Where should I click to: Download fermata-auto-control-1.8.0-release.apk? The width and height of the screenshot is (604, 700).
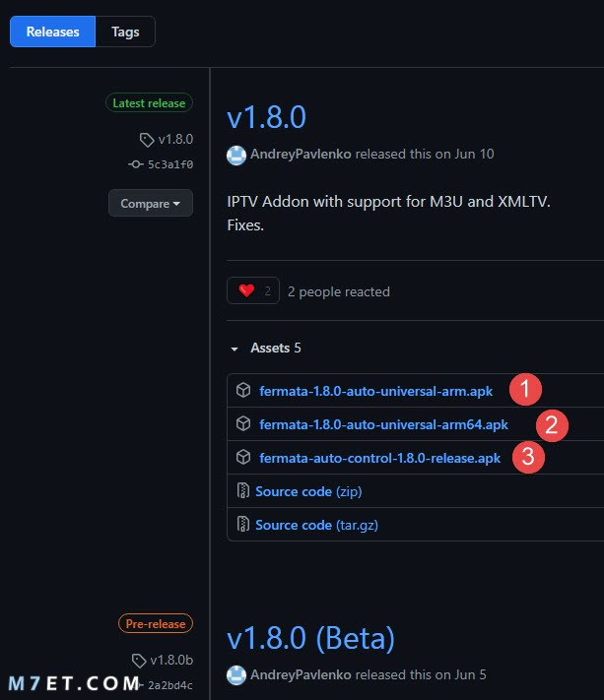click(x=379, y=458)
